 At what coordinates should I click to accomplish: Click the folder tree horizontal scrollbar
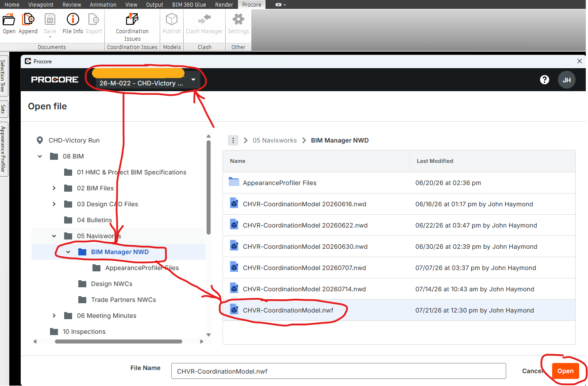pos(119,341)
